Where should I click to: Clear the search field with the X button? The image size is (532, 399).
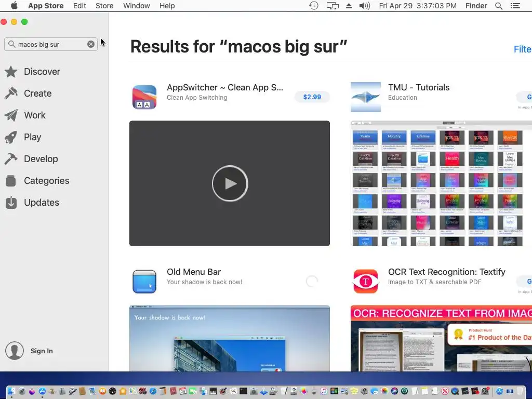coord(91,44)
